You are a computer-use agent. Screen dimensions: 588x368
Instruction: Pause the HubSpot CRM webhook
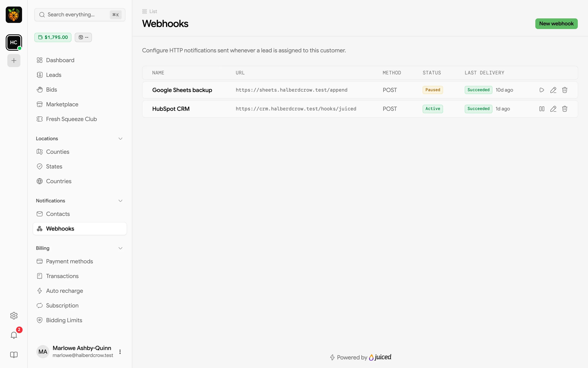[x=542, y=109]
